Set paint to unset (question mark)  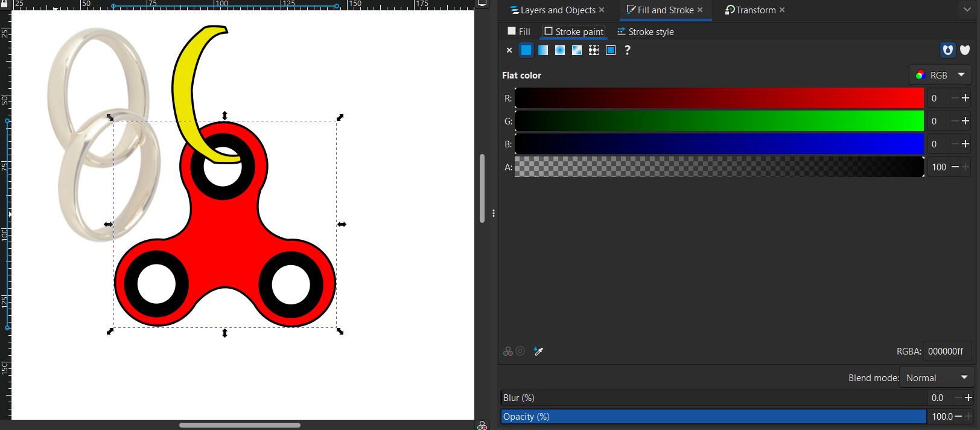point(628,50)
